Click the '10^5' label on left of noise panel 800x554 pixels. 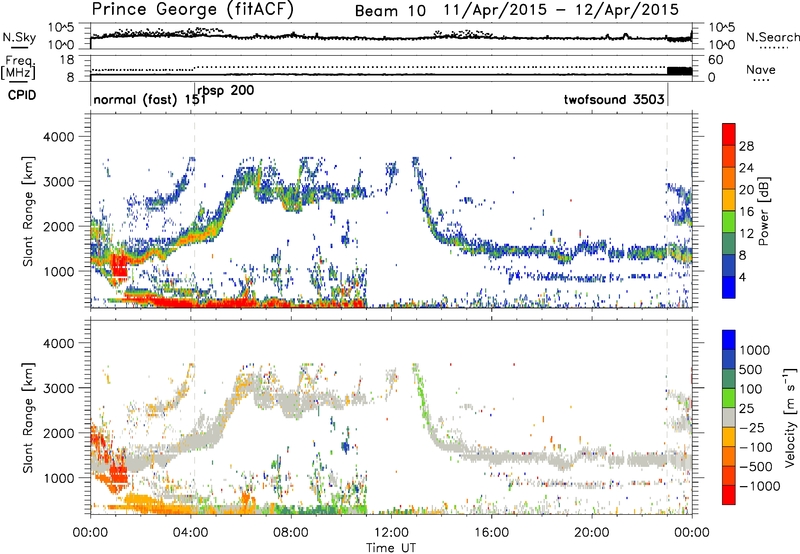[61, 28]
